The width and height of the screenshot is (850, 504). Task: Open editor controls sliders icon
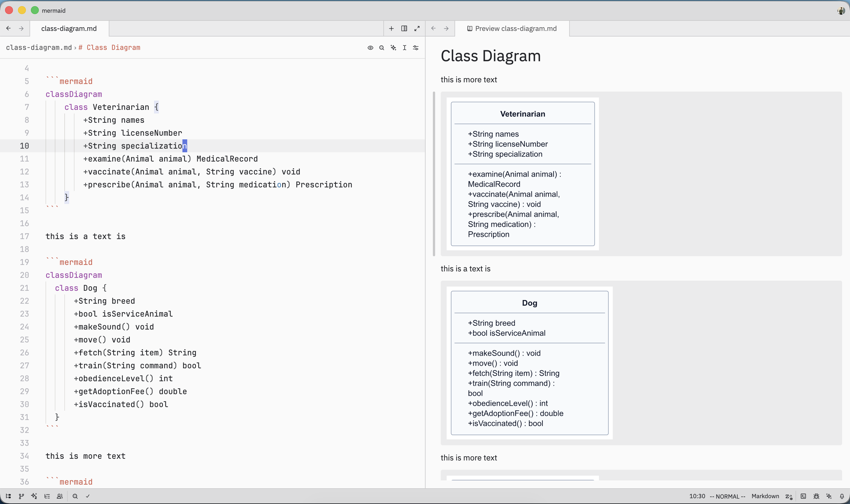pos(415,47)
